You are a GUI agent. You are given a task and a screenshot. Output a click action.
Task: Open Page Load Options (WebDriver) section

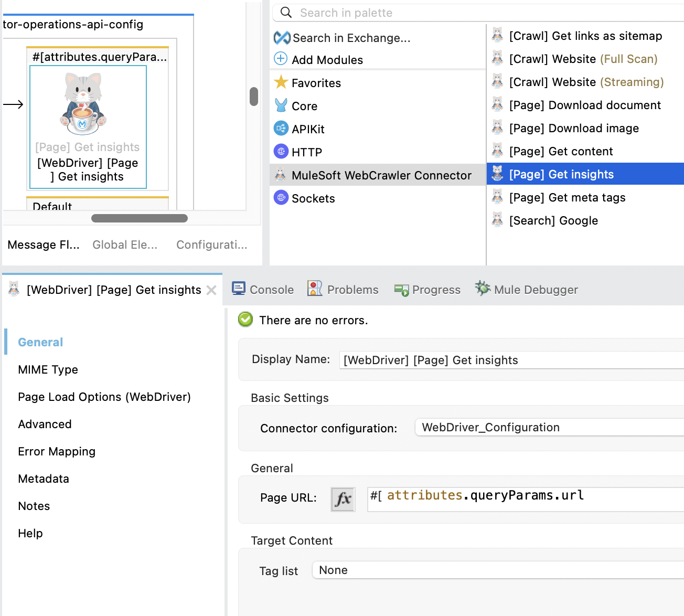[x=104, y=397]
